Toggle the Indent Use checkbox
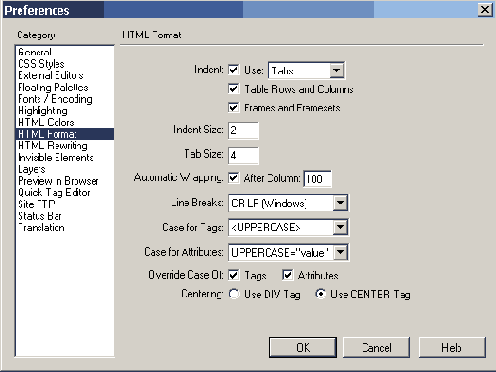The height and width of the screenshot is (372, 496). [233, 70]
